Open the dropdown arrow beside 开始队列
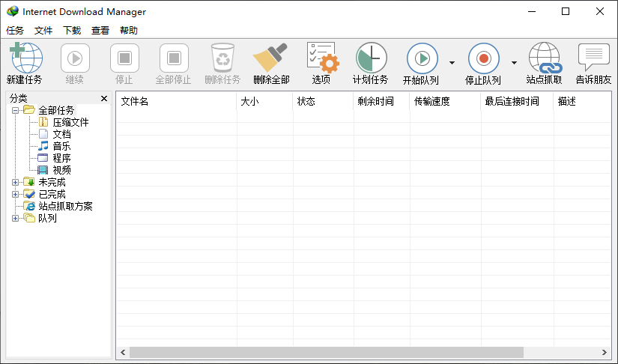Screen dimensions: 618x364 (x=452, y=63)
